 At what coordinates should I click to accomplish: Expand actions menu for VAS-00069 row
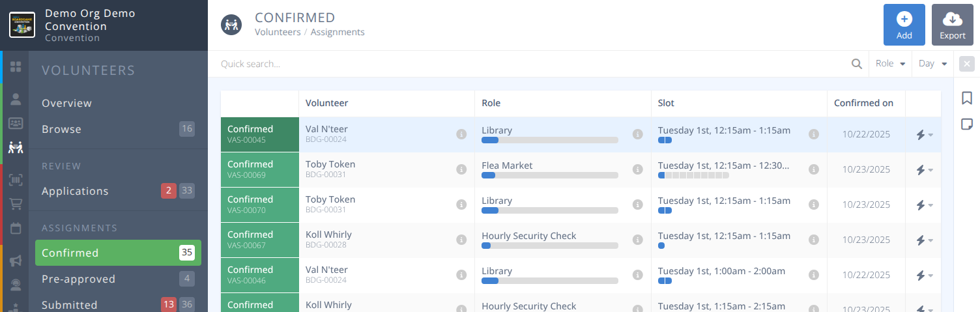pos(924,170)
